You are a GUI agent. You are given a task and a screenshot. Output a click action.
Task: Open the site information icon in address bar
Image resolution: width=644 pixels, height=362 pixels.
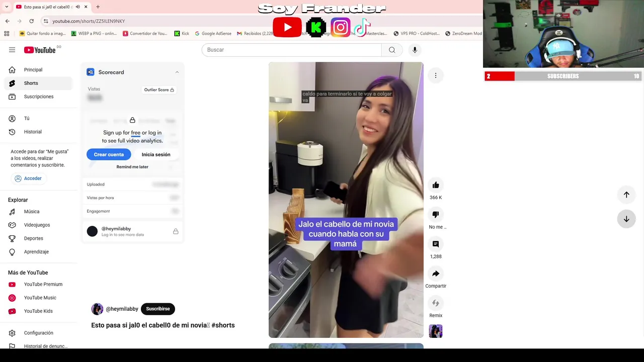[x=46, y=21]
